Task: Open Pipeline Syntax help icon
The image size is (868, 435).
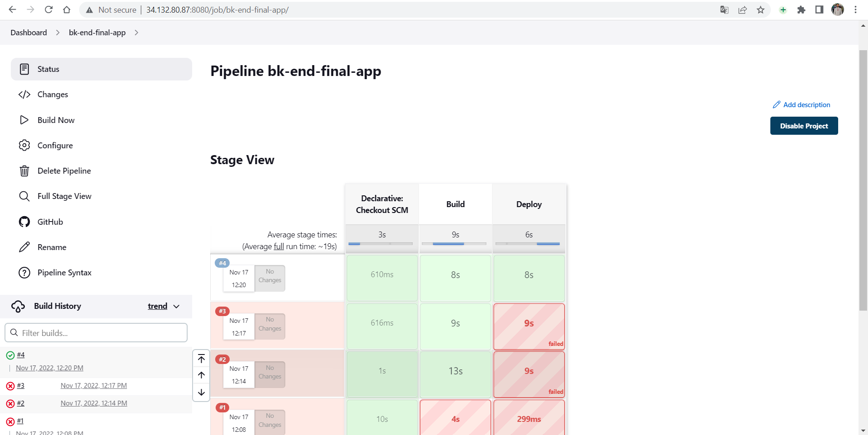Action: (x=24, y=272)
